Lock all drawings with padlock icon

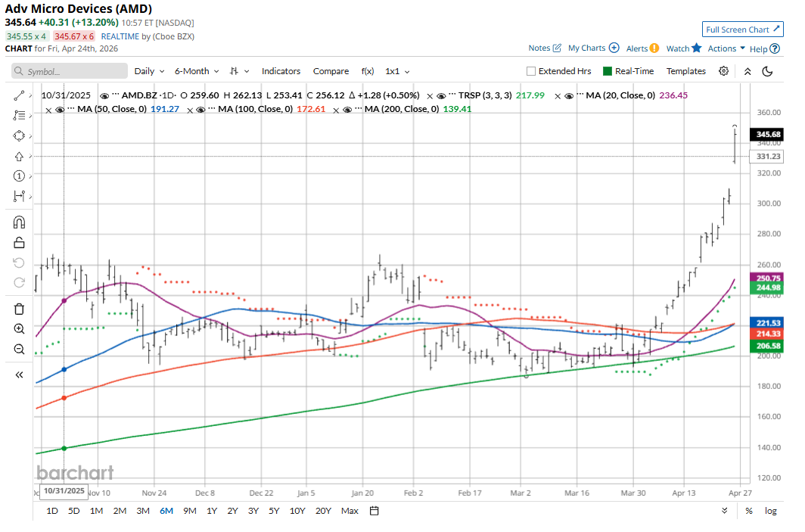pos(19,242)
